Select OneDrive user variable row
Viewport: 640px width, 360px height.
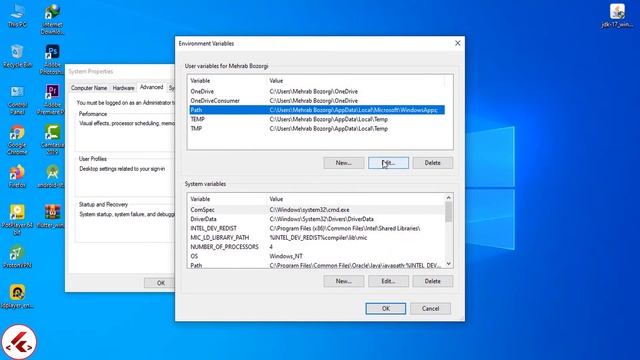click(x=317, y=91)
